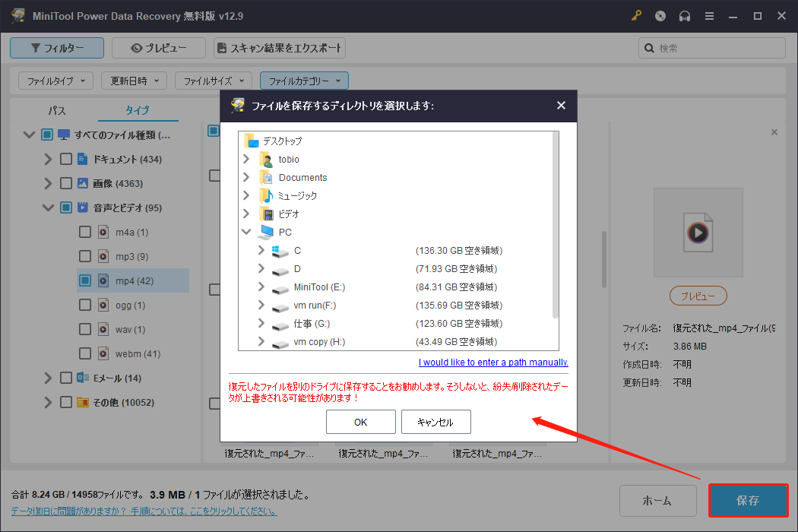Image resolution: width=798 pixels, height=532 pixels.
Task: Collapse the PC tree node
Action: tap(246, 232)
